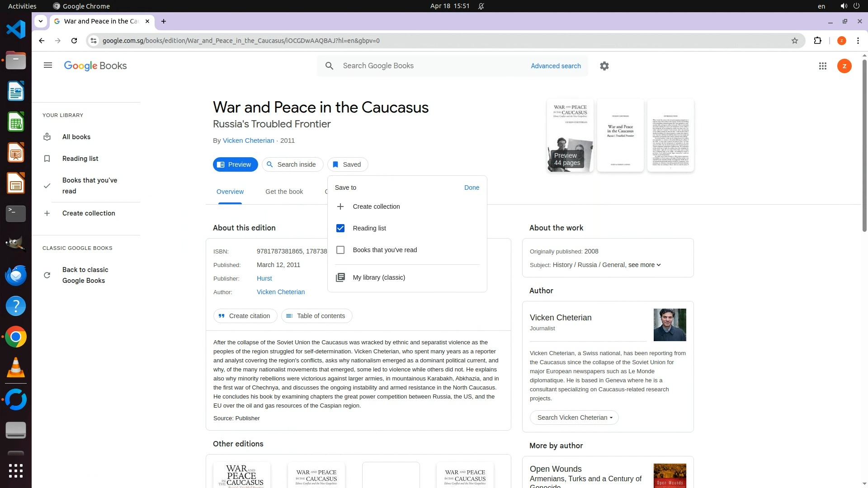The image size is (868, 488).
Task: Open the Advanced search link
Action: click(x=556, y=66)
